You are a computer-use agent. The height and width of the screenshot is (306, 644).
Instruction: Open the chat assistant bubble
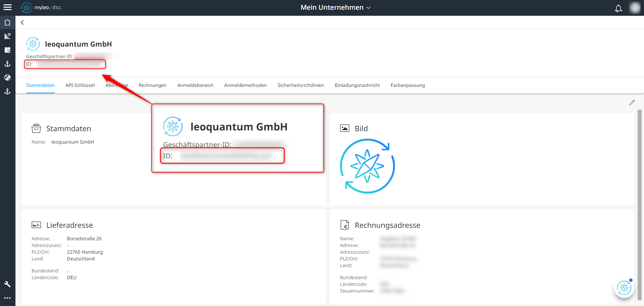(x=624, y=288)
